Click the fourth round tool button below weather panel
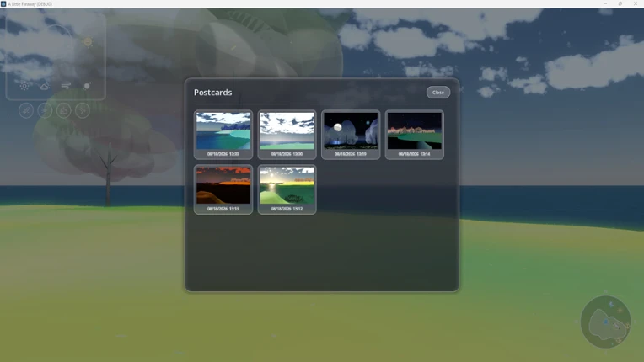The height and width of the screenshot is (362, 644). (83, 110)
